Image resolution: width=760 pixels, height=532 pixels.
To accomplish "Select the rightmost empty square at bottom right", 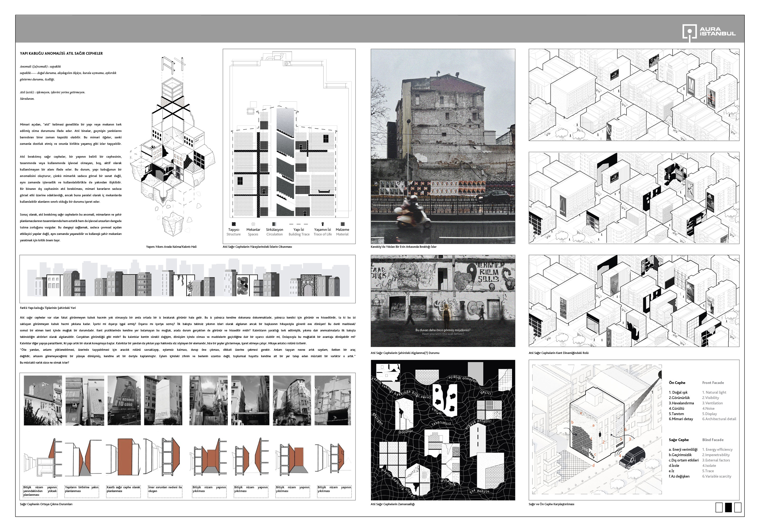I will (x=737, y=507).
